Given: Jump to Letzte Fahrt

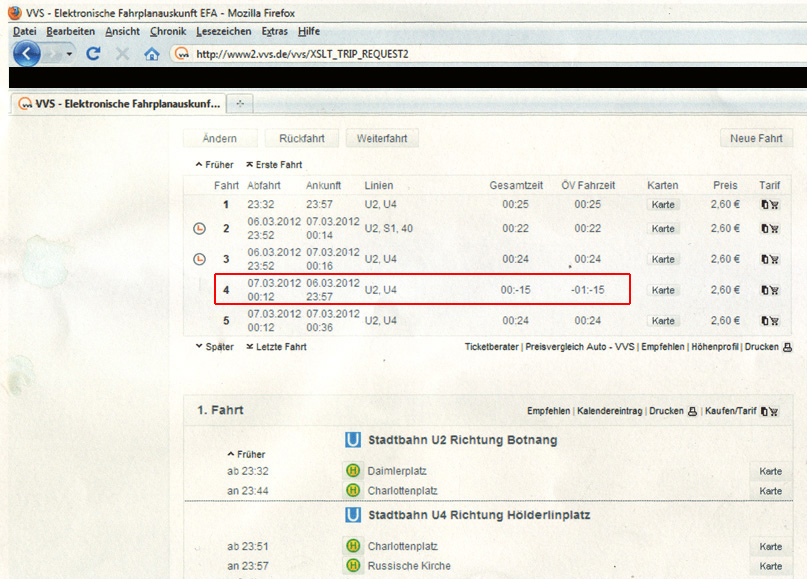Looking at the screenshot, I should click(276, 347).
